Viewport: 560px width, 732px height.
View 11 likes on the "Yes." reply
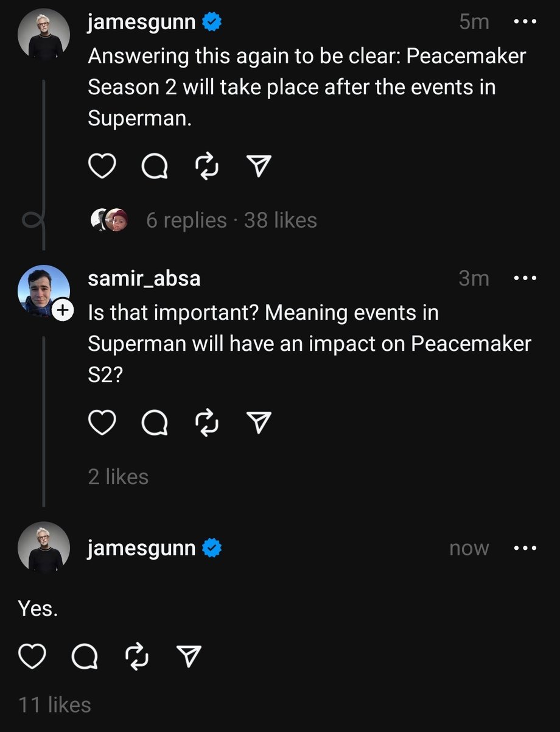pyautogui.click(x=55, y=705)
